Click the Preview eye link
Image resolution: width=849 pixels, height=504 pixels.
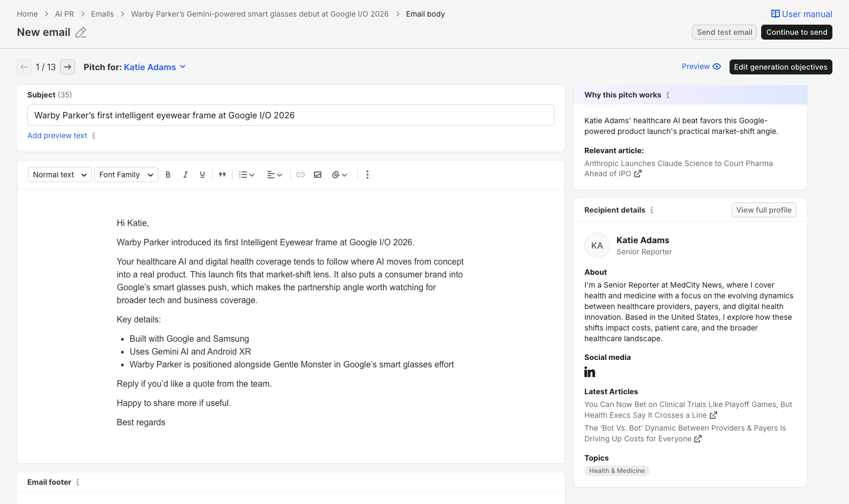click(701, 66)
